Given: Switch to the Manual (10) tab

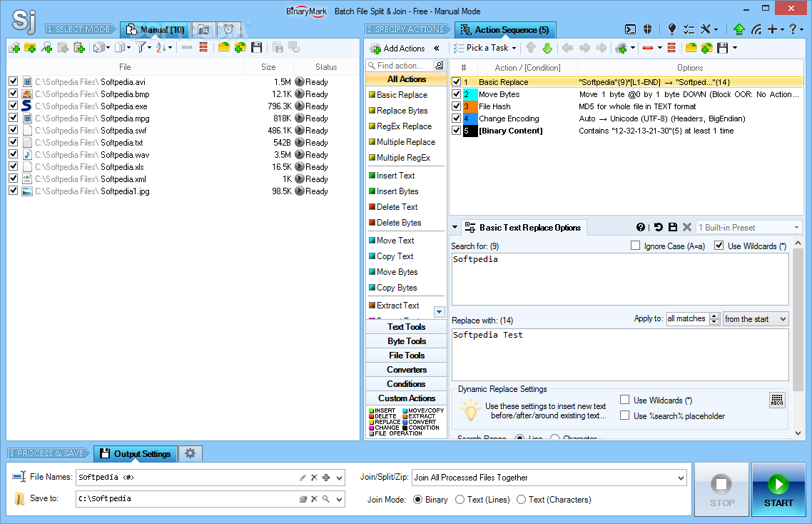Looking at the screenshot, I should click(156, 30).
